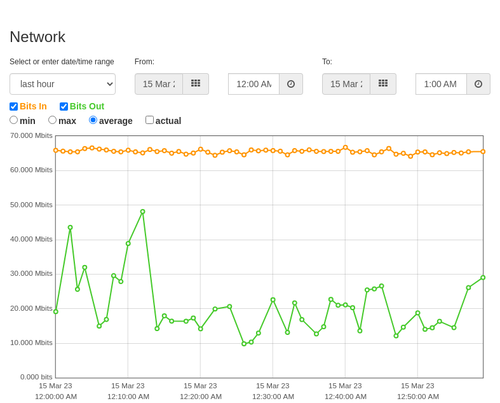Click the '10.000 Mbits' axis label
This screenshot has height=403, width=500.
click(31, 343)
